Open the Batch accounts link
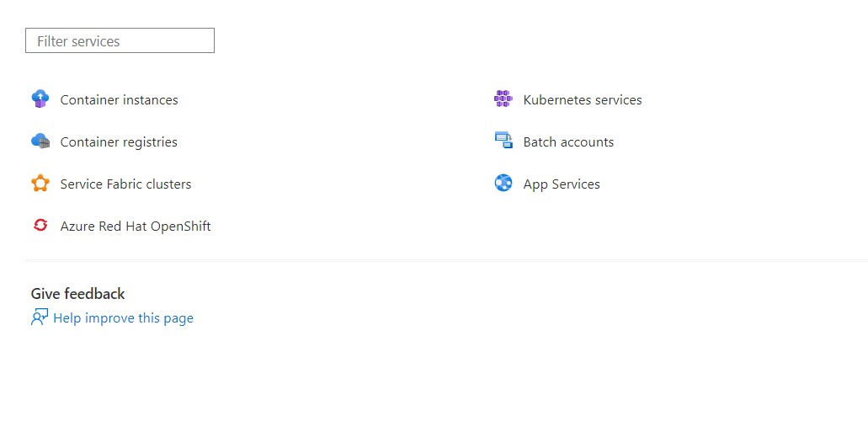 coord(568,142)
